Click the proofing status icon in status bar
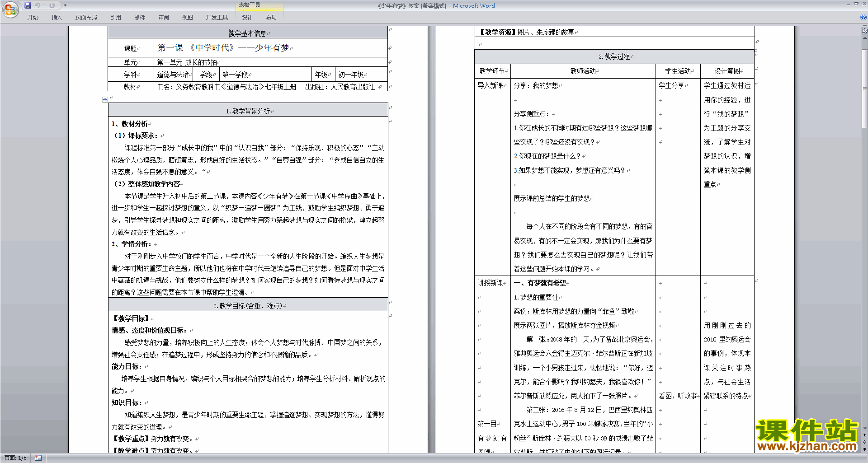 [x=38, y=458]
